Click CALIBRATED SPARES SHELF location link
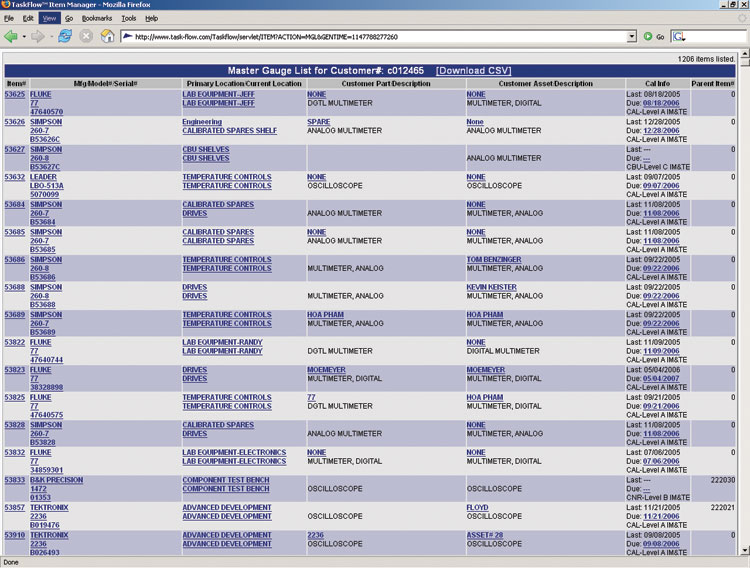 coord(230,131)
